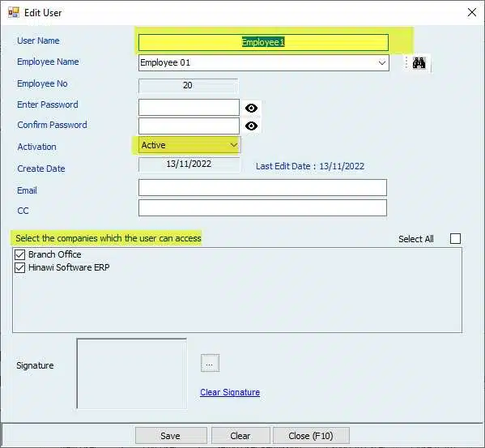The height and width of the screenshot is (448, 485).
Task: Click the CC input field
Action: (262, 207)
